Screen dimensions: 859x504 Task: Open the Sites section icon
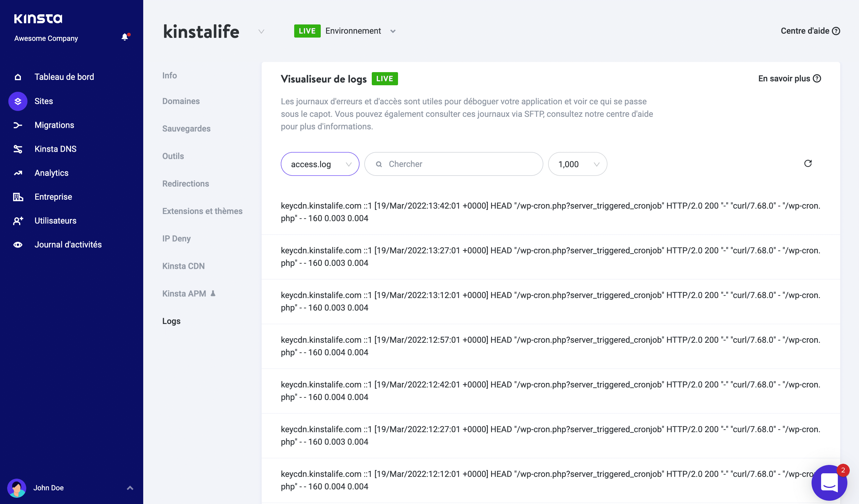click(17, 101)
